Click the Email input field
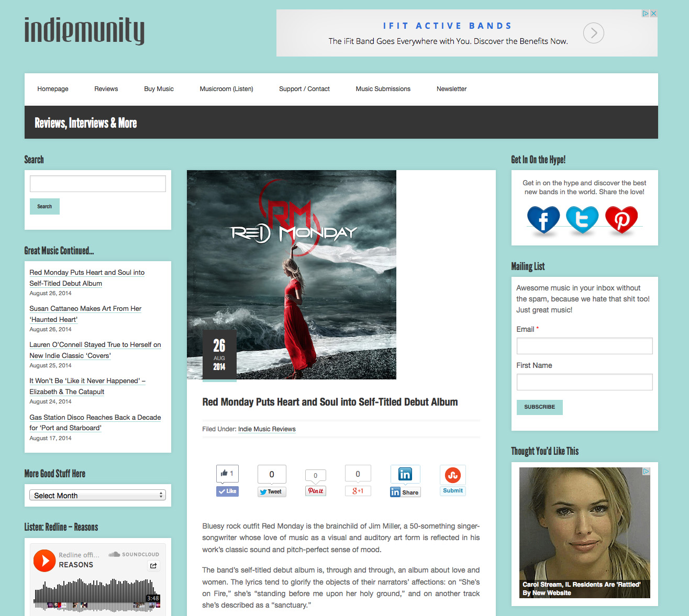 584,346
